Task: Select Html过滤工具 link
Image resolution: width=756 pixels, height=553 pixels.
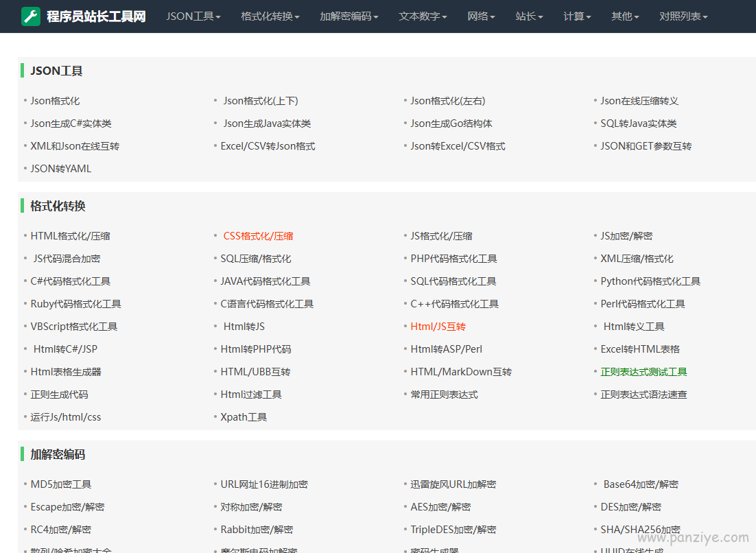Action: (250, 395)
